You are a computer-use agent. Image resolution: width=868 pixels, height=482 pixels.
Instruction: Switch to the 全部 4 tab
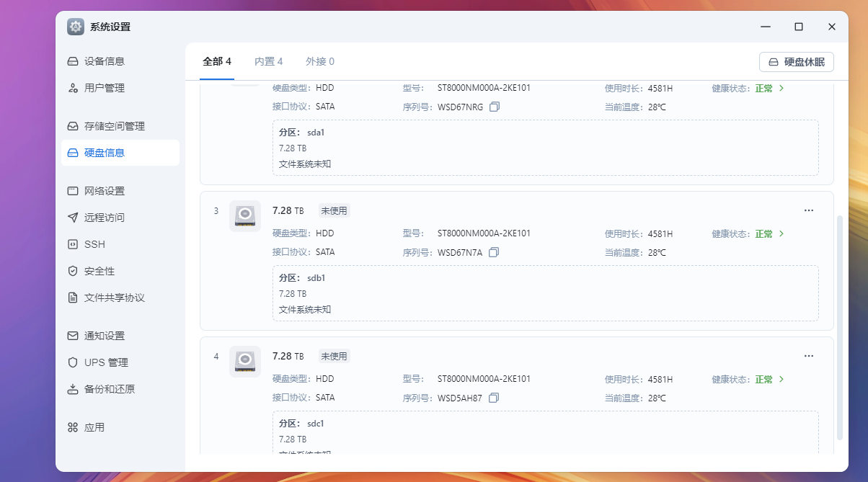click(x=217, y=62)
